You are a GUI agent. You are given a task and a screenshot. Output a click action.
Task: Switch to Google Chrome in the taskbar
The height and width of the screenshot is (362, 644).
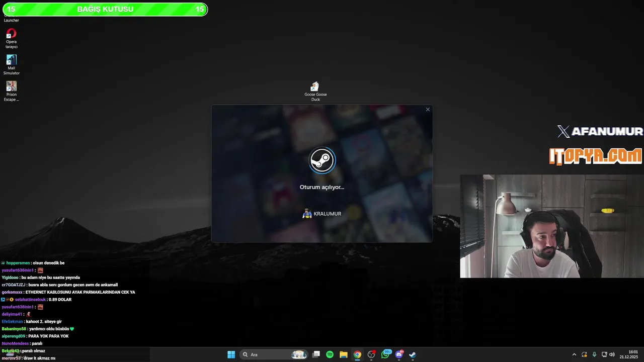point(357,354)
